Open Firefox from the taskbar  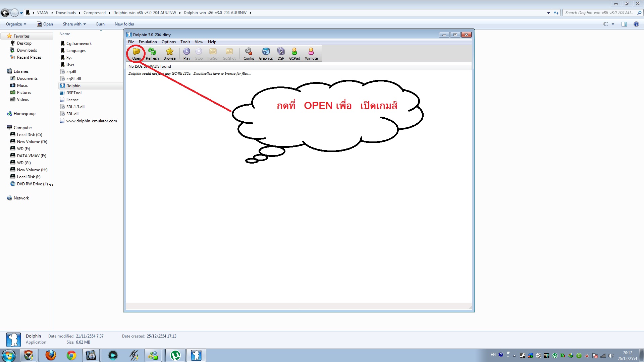[x=51, y=355]
